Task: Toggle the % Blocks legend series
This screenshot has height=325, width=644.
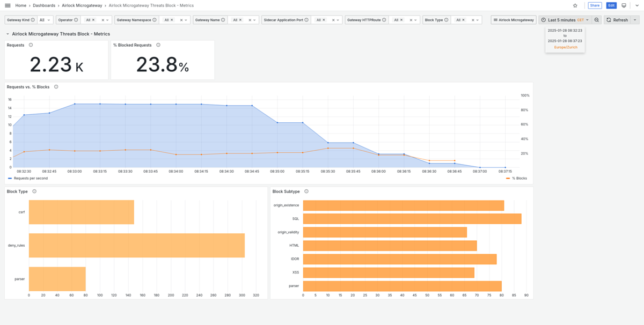Action: coord(519,178)
